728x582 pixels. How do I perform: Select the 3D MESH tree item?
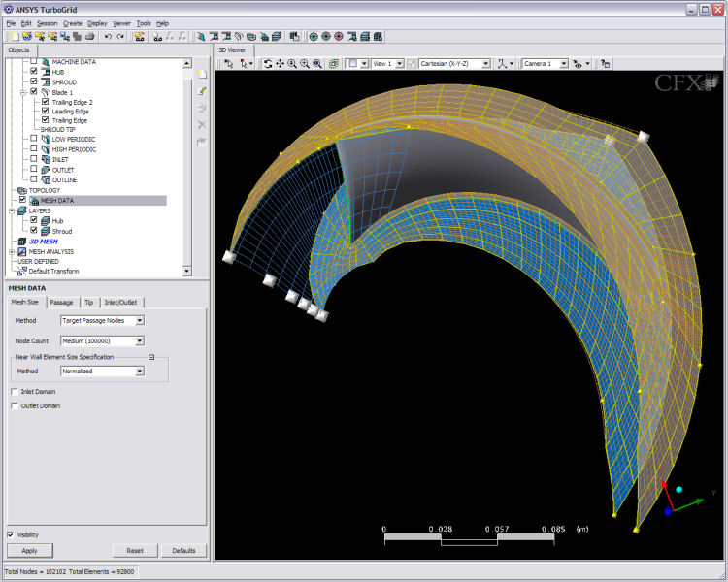pyautogui.click(x=43, y=242)
